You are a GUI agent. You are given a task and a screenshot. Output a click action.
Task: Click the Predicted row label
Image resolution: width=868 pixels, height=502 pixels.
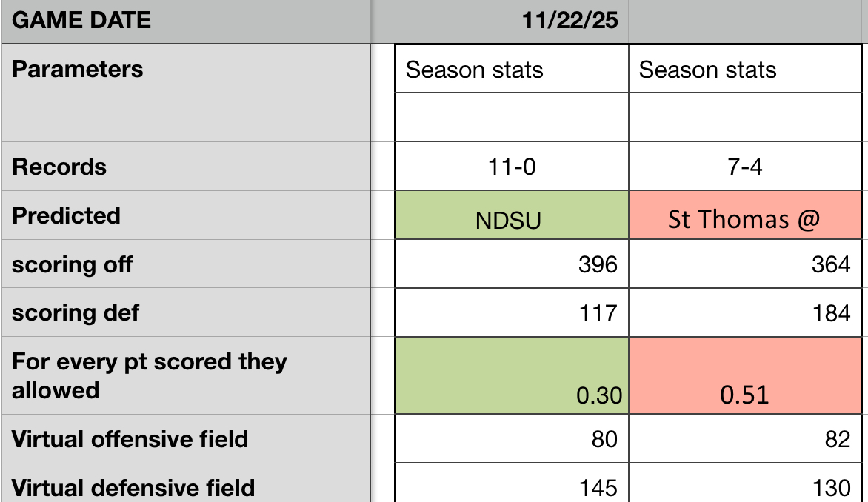185,215
